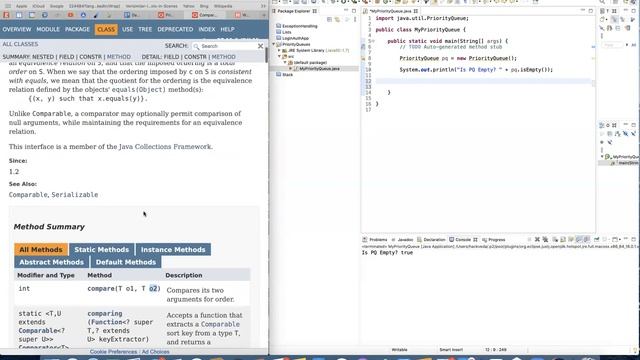Click Remove Launch X icon in Console

point(537,240)
